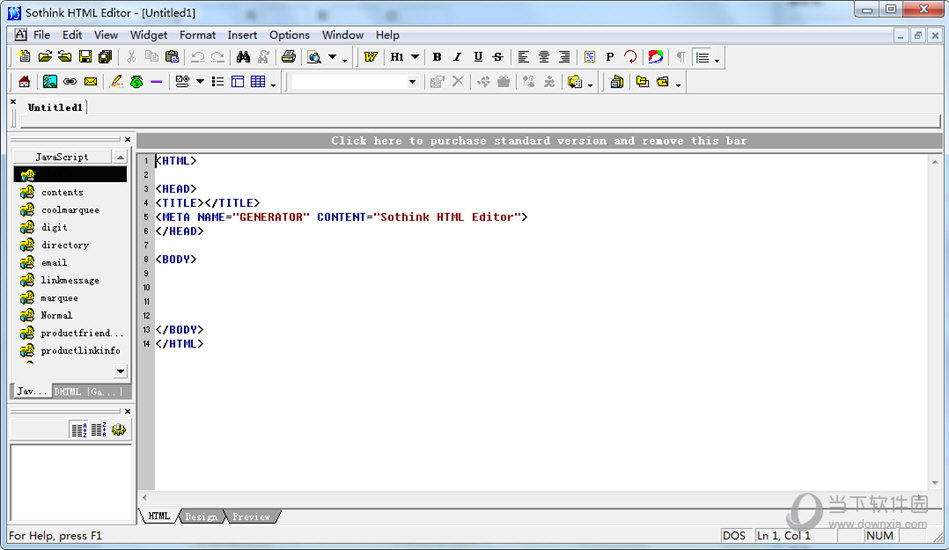Click the stacked windows icon on second toolbar
Viewport: 949px width, 550px height.
617,82
